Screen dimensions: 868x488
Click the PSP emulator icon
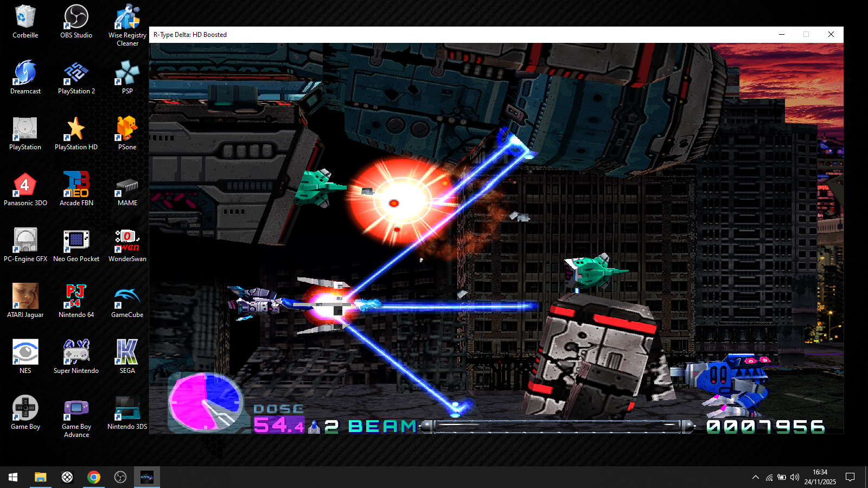point(127,77)
